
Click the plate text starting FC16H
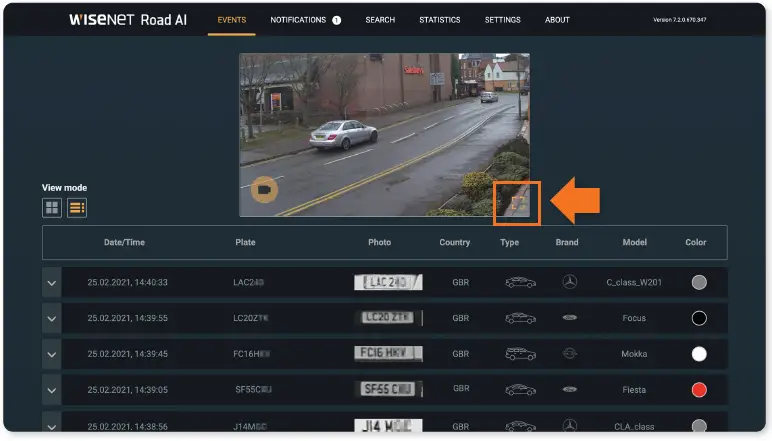coord(252,354)
